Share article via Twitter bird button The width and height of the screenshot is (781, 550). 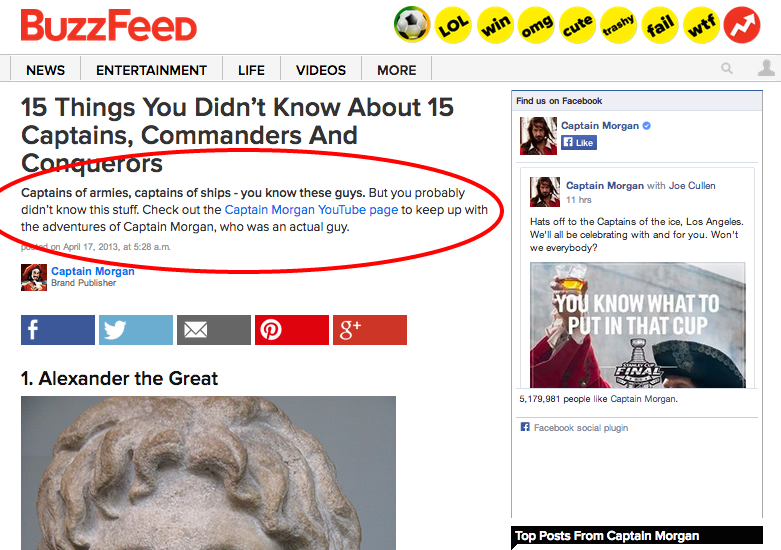(136, 330)
